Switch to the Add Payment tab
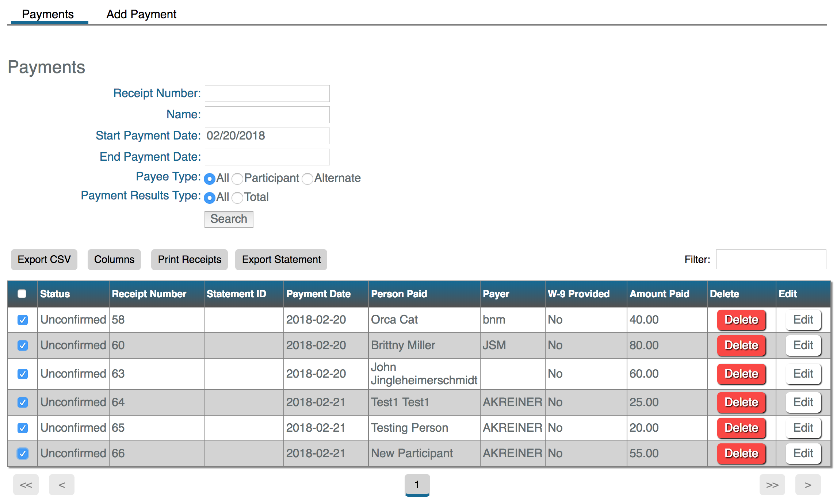The height and width of the screenshot is (504, 837). tap(141, 14)
